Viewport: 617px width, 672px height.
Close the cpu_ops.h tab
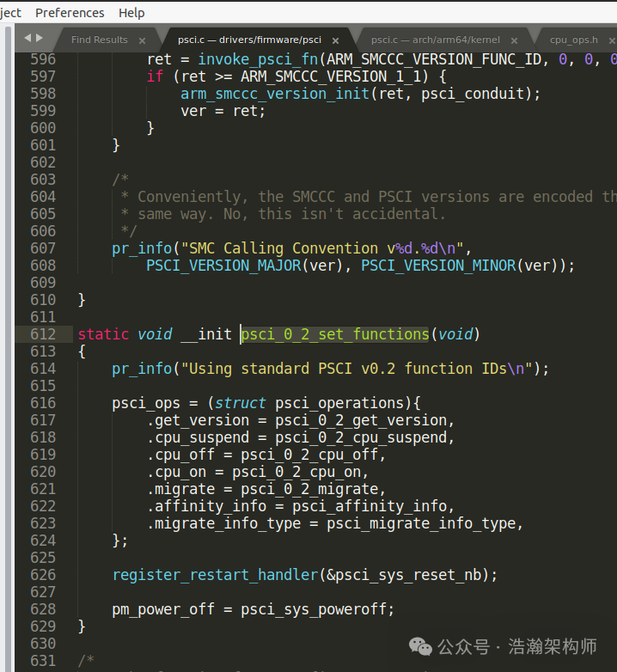pyautogui.click(x=613, y=40)
